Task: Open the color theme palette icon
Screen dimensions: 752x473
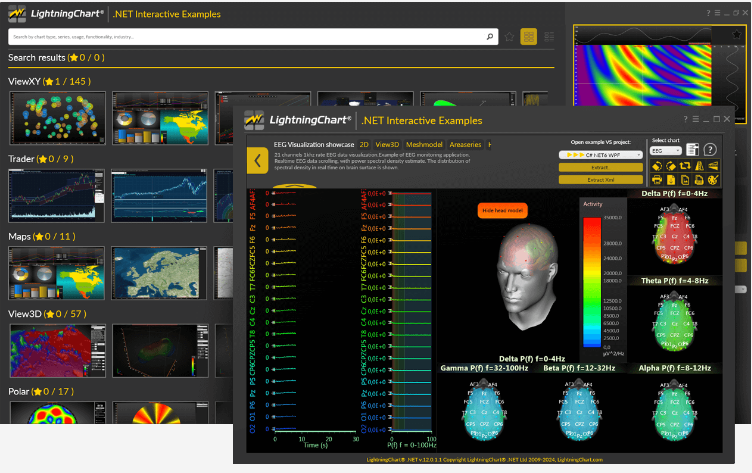Action: 713,180
